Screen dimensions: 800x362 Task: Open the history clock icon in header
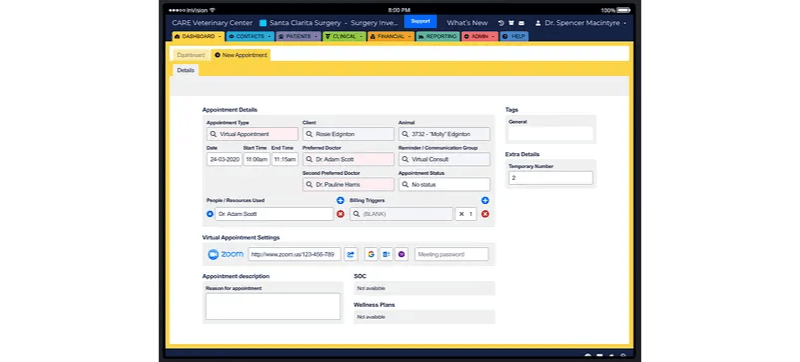[x=501, y=23]
